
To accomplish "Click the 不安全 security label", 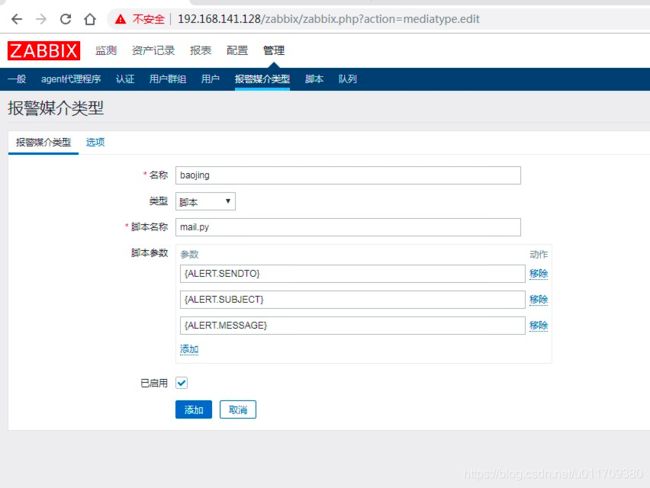I will point(148,19).
